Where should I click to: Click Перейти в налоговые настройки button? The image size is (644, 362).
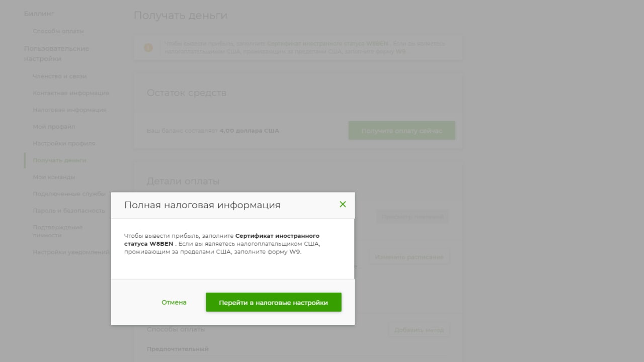[x=273, y=302]
